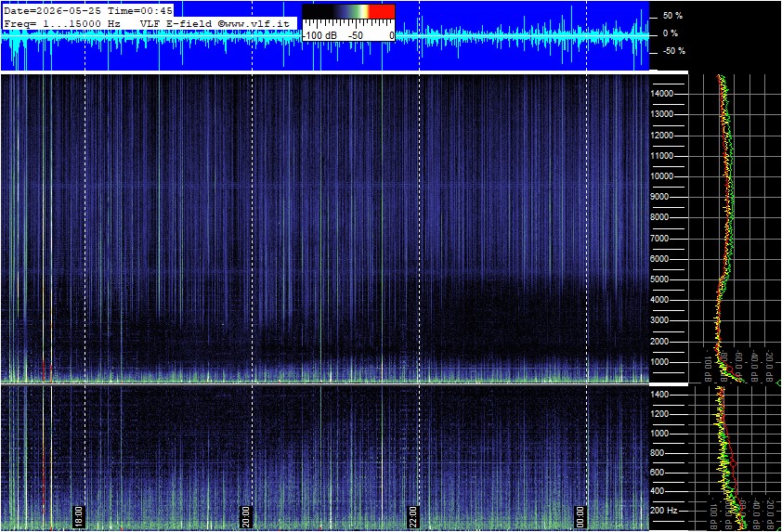Viewport: 782px width, 532px height.
Task: Click the 800 label on lower axis
Action: tap(658, 453)
